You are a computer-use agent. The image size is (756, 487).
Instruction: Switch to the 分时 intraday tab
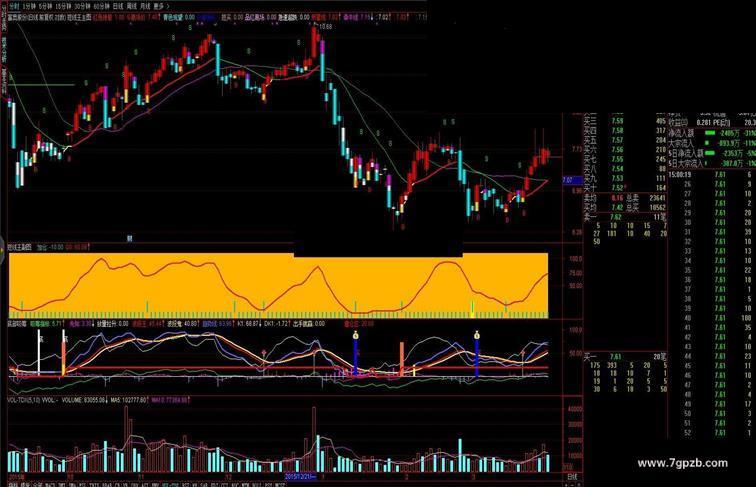[x=14, y=7]
